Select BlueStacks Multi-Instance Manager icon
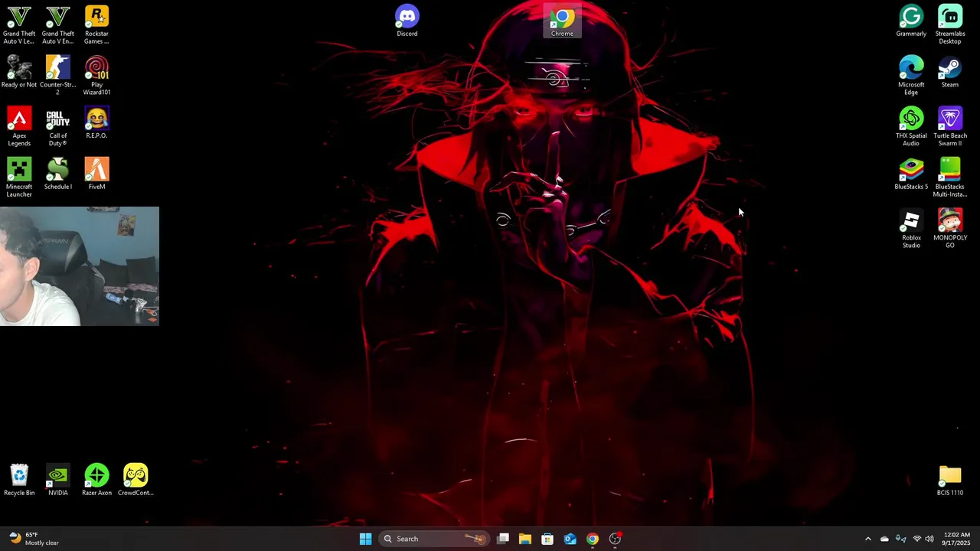 pyautogui.click(x=950, y=178)
